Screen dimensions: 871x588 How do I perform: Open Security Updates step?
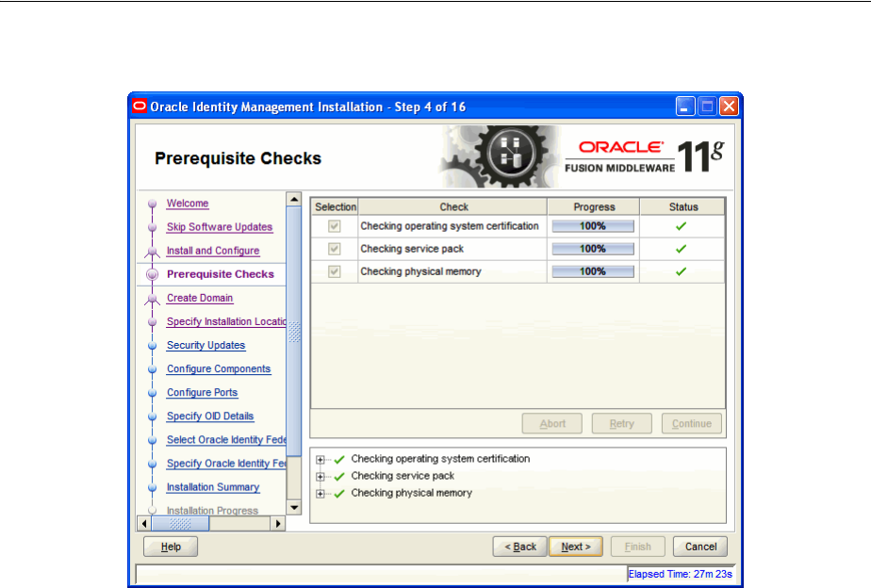coord(206,346)
